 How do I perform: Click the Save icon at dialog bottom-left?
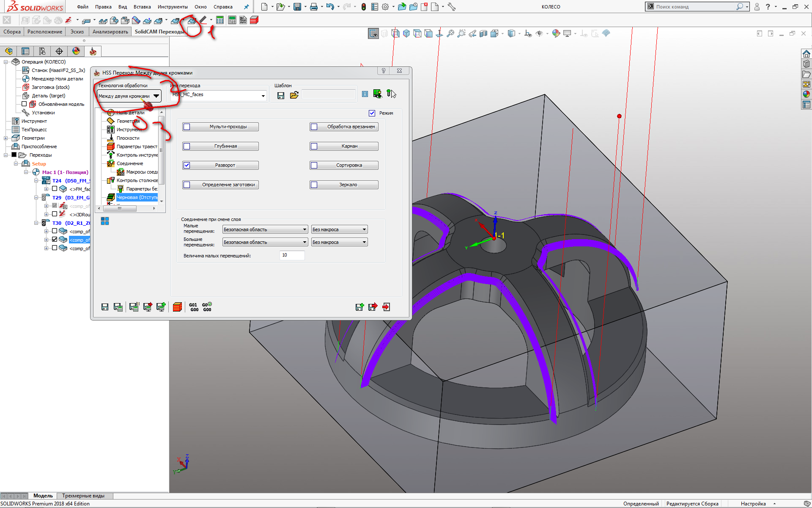105,307
